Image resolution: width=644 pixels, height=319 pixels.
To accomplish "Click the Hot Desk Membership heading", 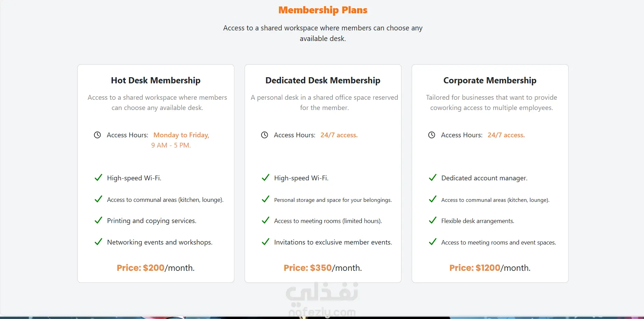I will [156, 80].
